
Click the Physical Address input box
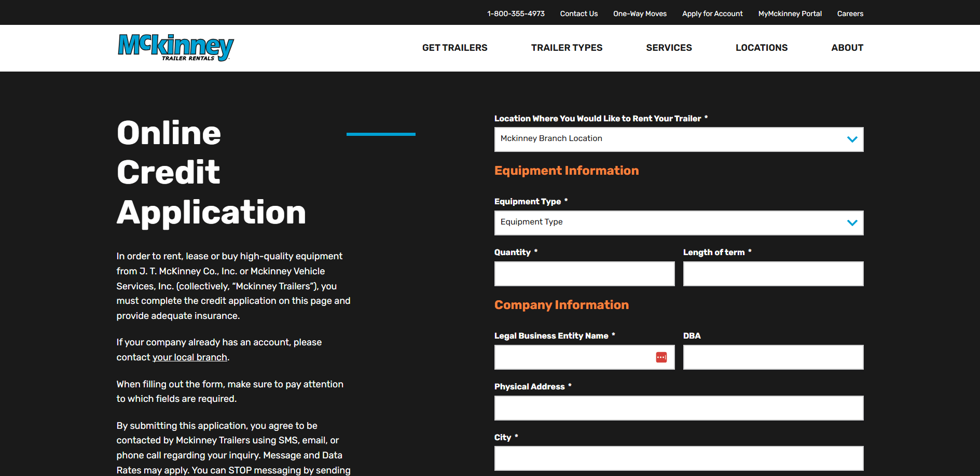pyautogui.click(x=678, y=408)
